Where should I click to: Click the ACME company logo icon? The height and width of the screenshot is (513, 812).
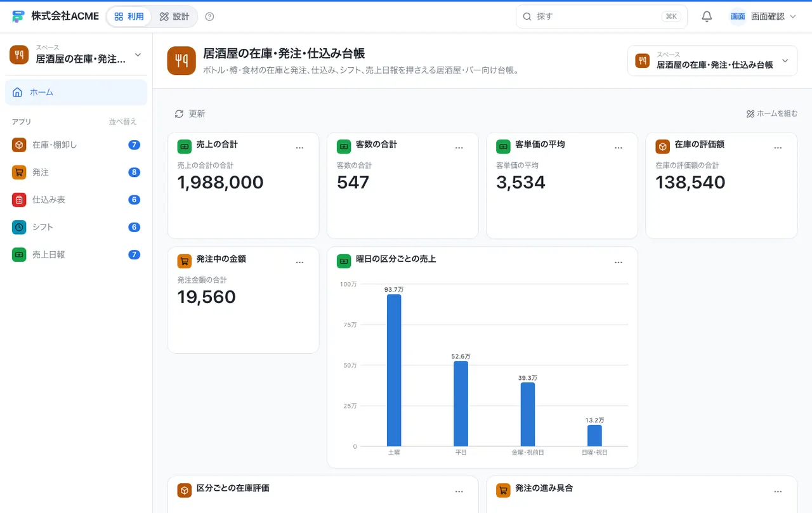18,16
